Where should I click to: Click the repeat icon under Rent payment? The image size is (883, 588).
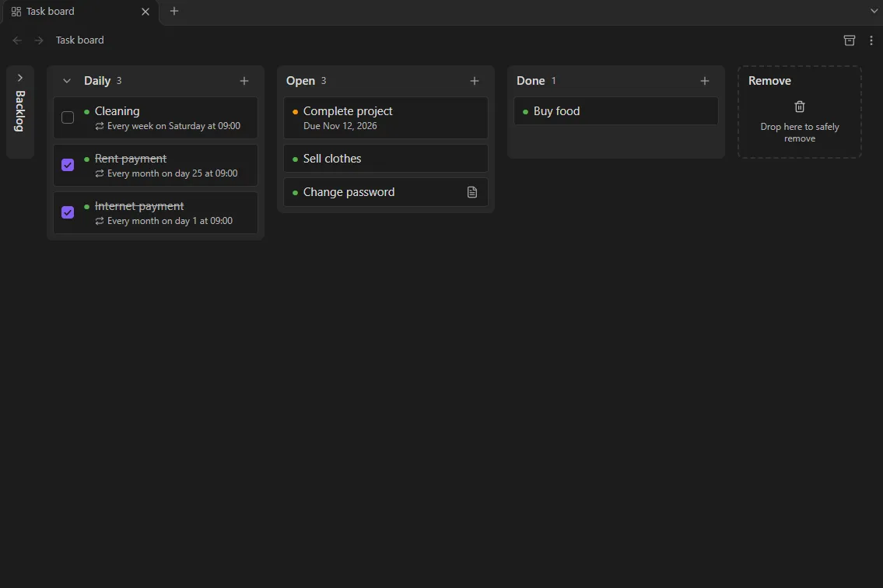point(100,173)
